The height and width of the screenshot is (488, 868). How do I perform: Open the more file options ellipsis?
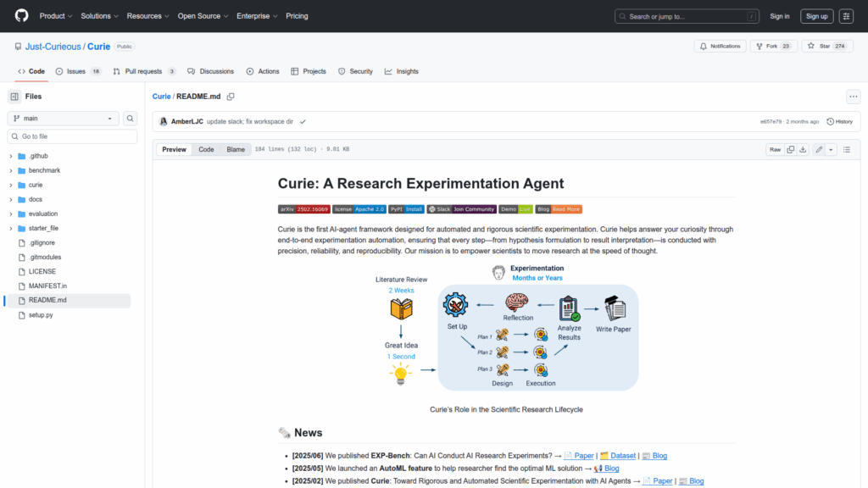853,97
